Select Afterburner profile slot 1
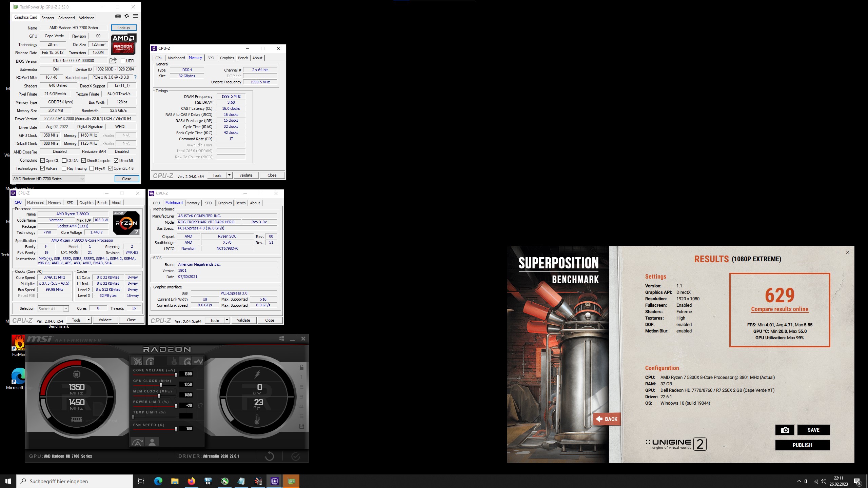This screenshot has width=868, height=488. tap(301, 377)
